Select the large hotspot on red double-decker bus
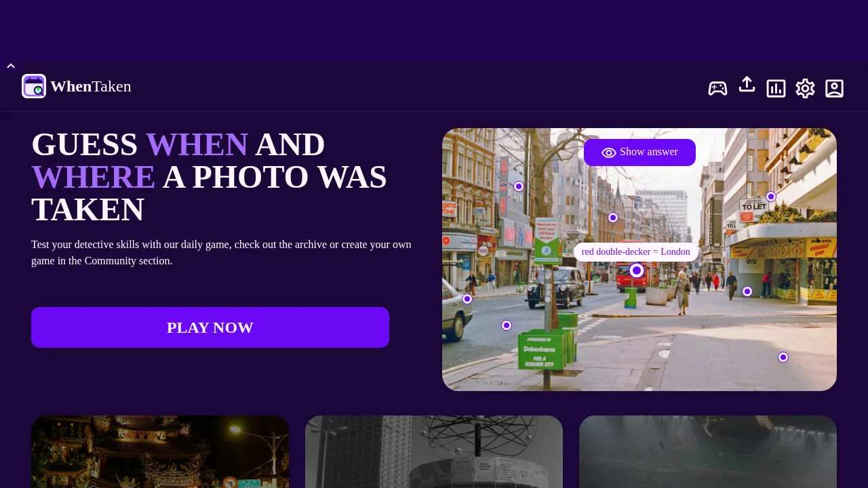Image resolution: width=868 pixels, height=488 pixels. (637, 270)
